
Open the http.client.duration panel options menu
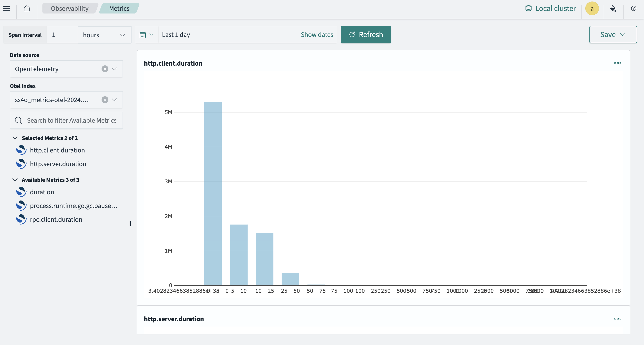click(x=618, y=63)
